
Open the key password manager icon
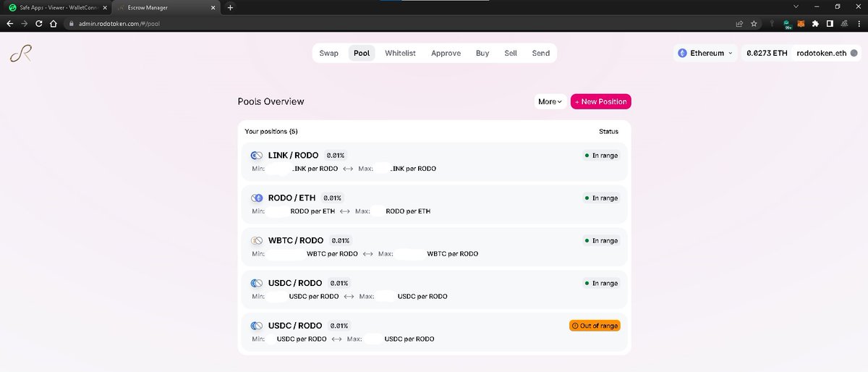pos(772,23)
